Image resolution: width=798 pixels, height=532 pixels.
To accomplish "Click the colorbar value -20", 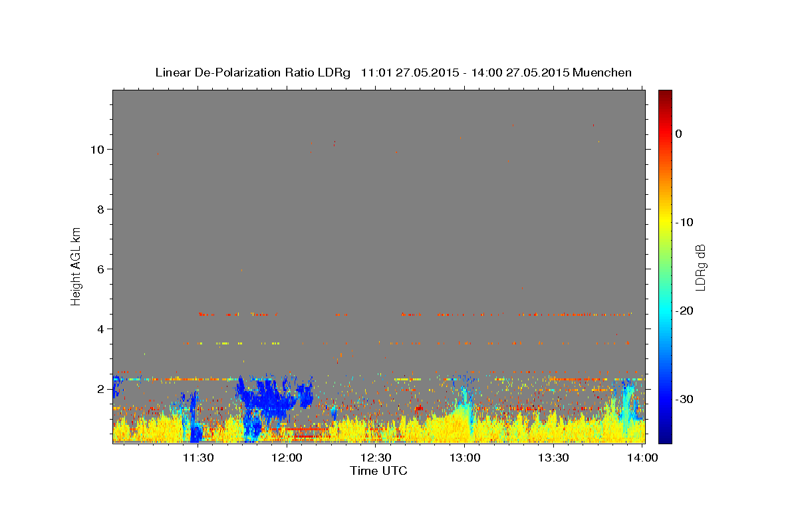I will [684, 311].
